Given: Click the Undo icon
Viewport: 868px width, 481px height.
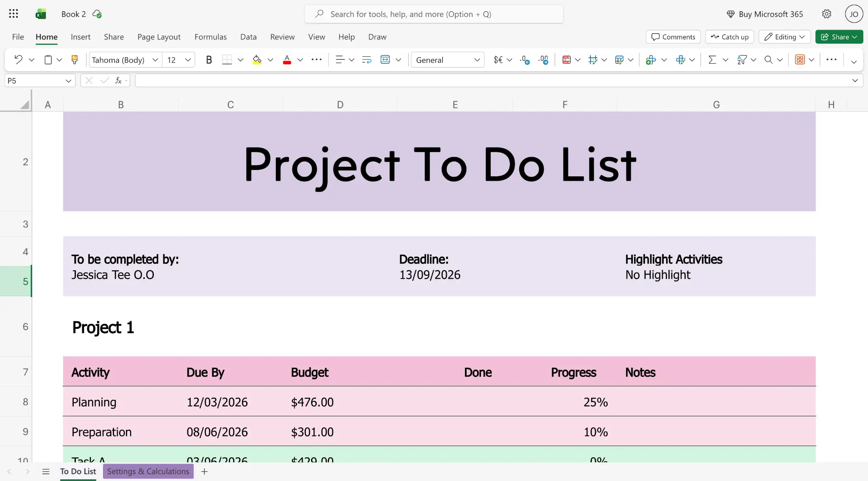Looking at the screenshot, I should (18, 60).
